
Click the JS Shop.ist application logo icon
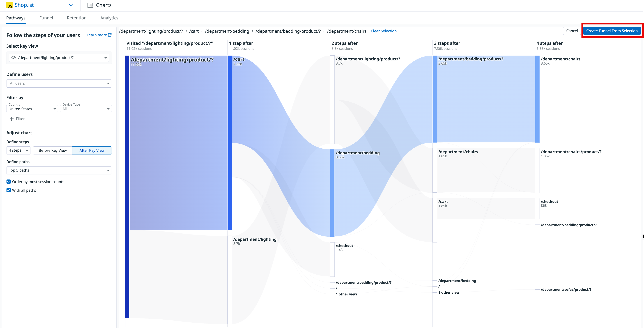[10, 5]
